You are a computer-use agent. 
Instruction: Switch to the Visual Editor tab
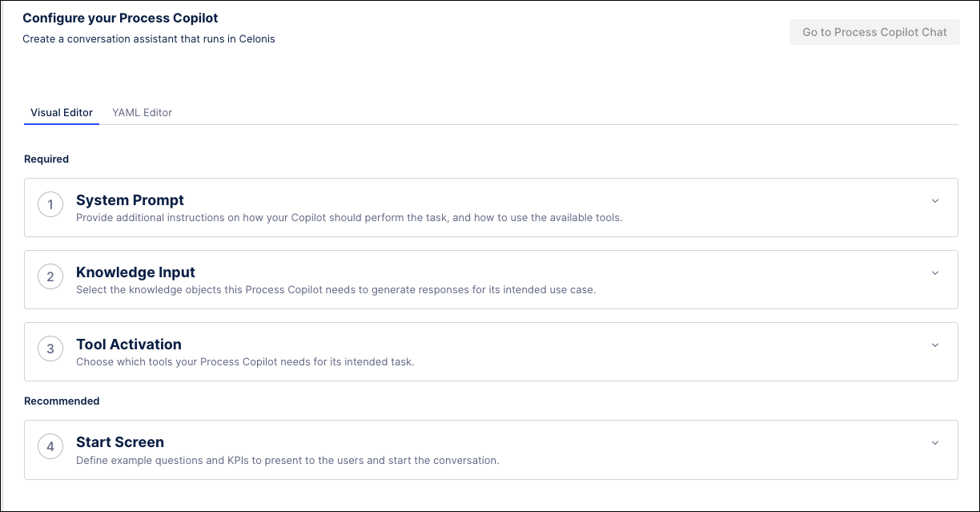point(62,113)
